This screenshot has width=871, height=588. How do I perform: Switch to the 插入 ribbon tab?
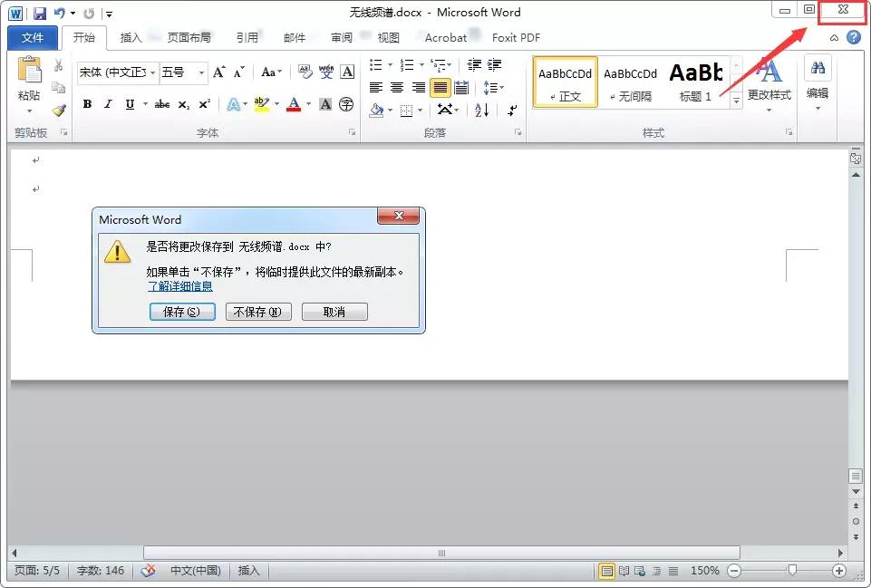[130, 38]
